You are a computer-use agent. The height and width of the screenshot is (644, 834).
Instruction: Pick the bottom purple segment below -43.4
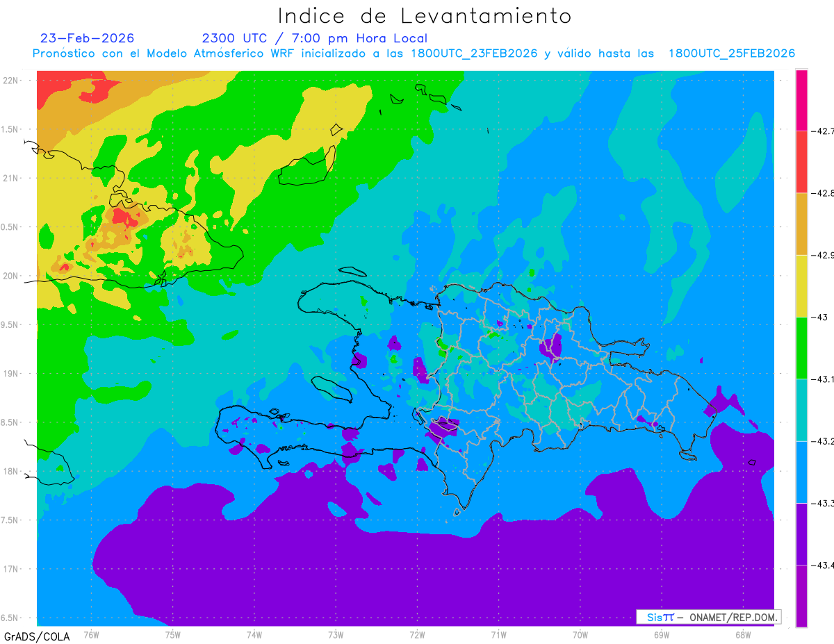click(801, 595)
